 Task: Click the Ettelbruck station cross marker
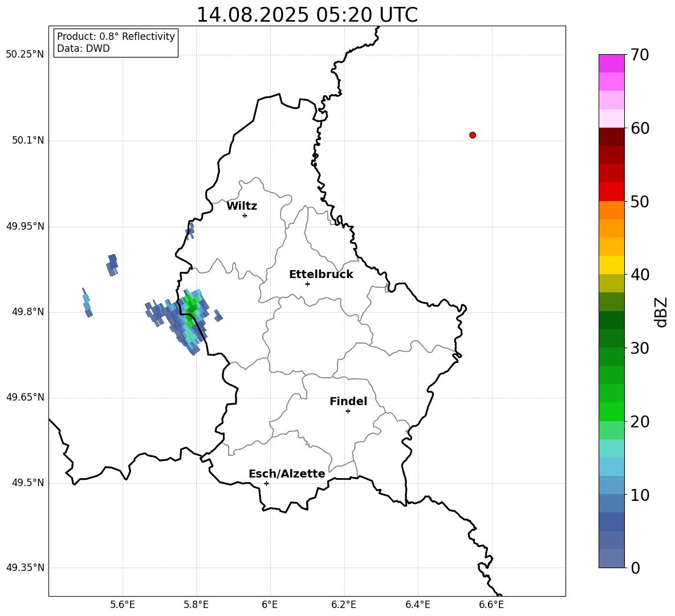307,284
